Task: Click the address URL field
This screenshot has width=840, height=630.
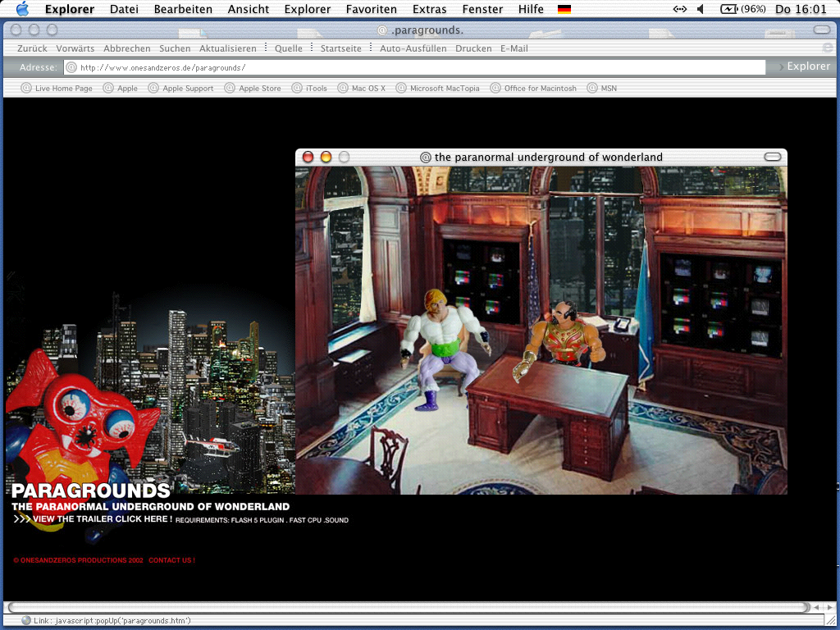Action: pos(418,67)
